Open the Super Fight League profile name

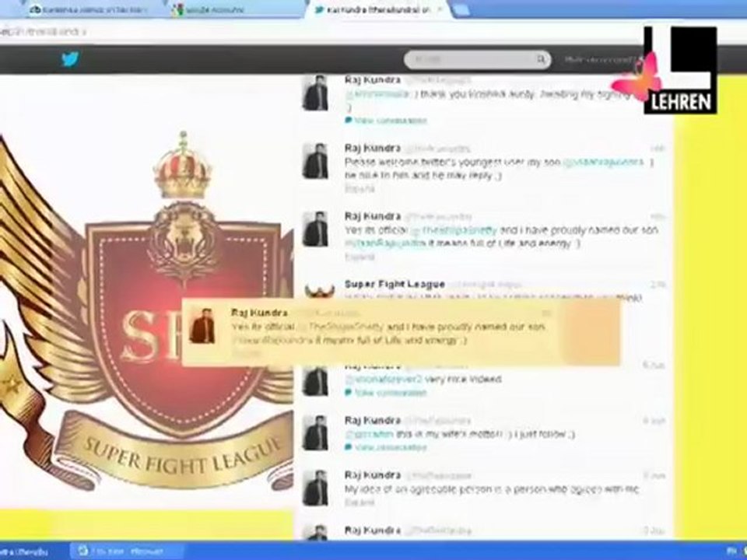tap(395, 285)
